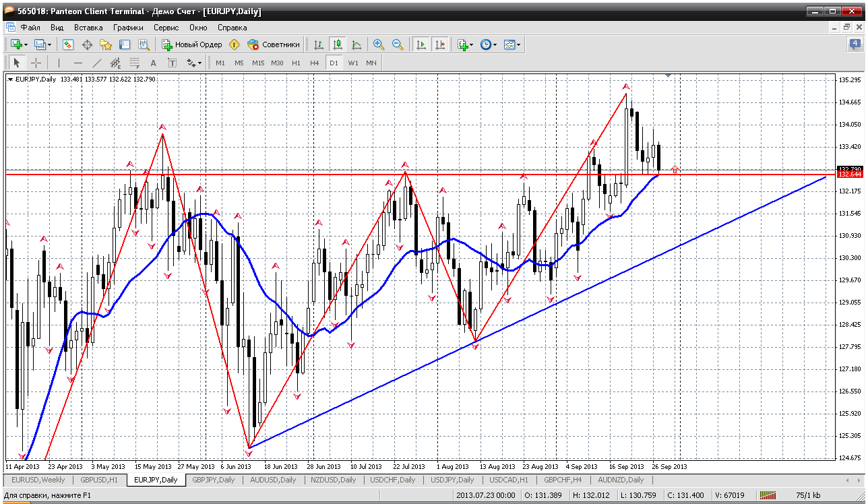Switch timeframe to H4
The image size is (868, 504).
pyautogui.click(x=315, y=63)
